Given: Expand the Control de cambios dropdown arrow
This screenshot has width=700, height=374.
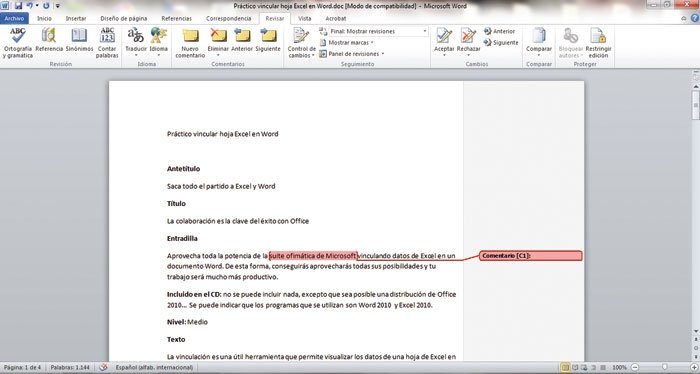Looking at the screenshot, I should coord(313,56).
